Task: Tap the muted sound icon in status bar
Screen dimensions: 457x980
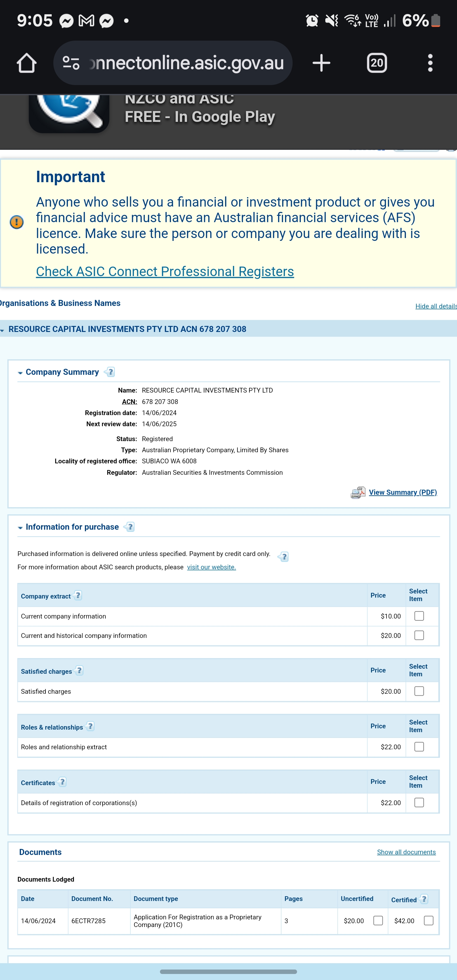Action: pos(332,20)
